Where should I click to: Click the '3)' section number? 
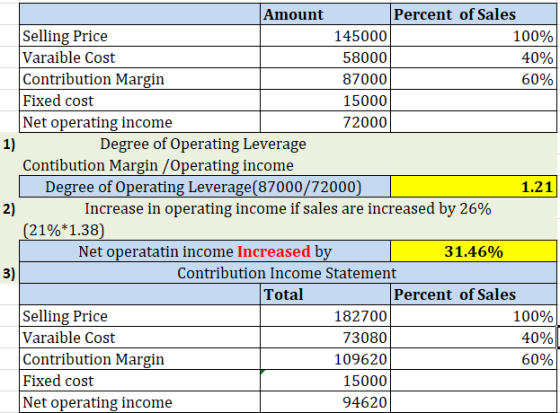[9, 273]
